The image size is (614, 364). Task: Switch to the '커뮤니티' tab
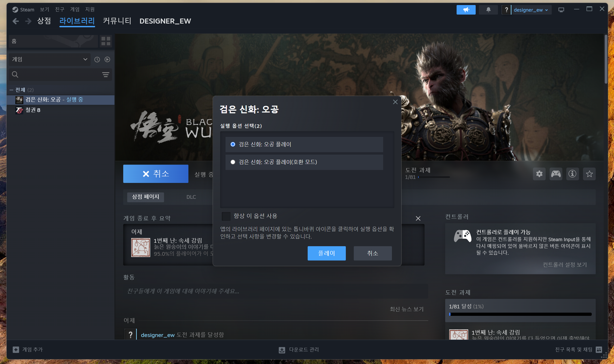(117, 21)
